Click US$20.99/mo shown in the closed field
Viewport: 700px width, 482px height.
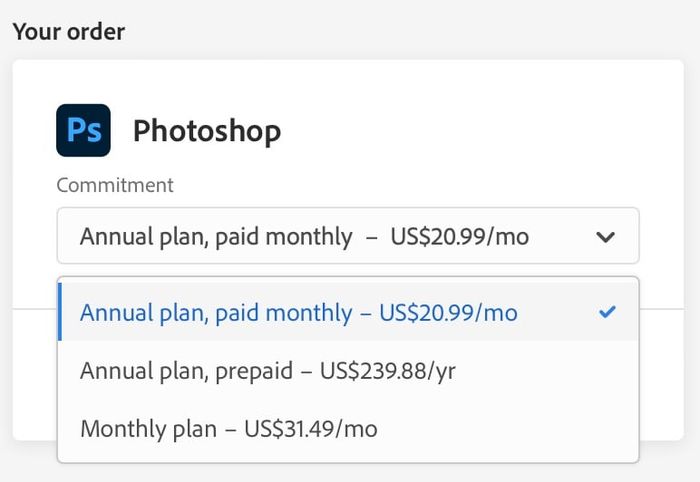tap(460, 237)
